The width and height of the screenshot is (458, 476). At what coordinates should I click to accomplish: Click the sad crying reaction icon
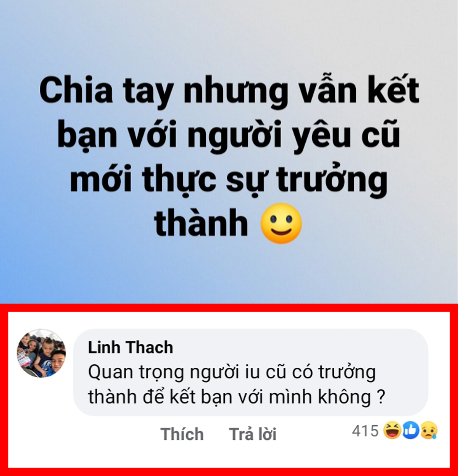point(428,431)
